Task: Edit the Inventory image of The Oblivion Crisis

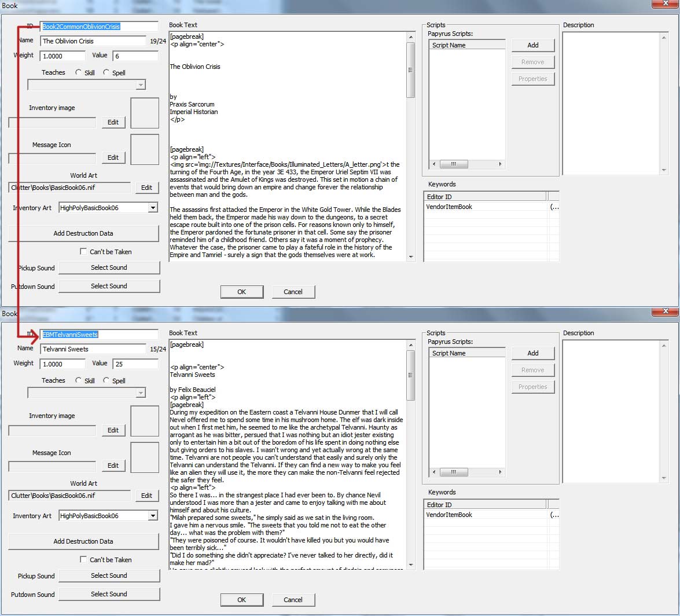Action: coord(113,122)
